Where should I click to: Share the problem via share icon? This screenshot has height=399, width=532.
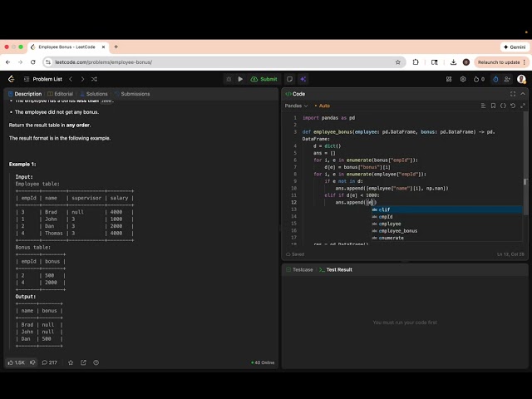[x=83, y=362]
